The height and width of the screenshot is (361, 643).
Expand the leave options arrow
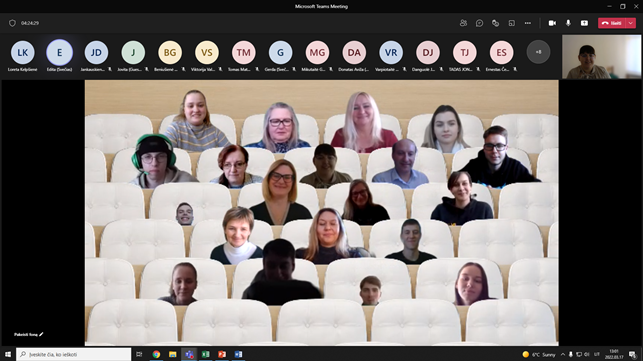[631, 23]
